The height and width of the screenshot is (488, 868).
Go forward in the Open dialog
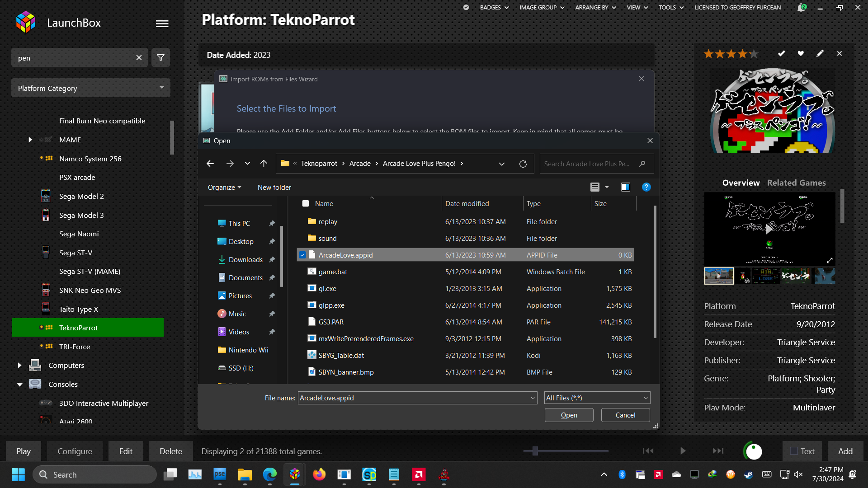click(230, 164)
